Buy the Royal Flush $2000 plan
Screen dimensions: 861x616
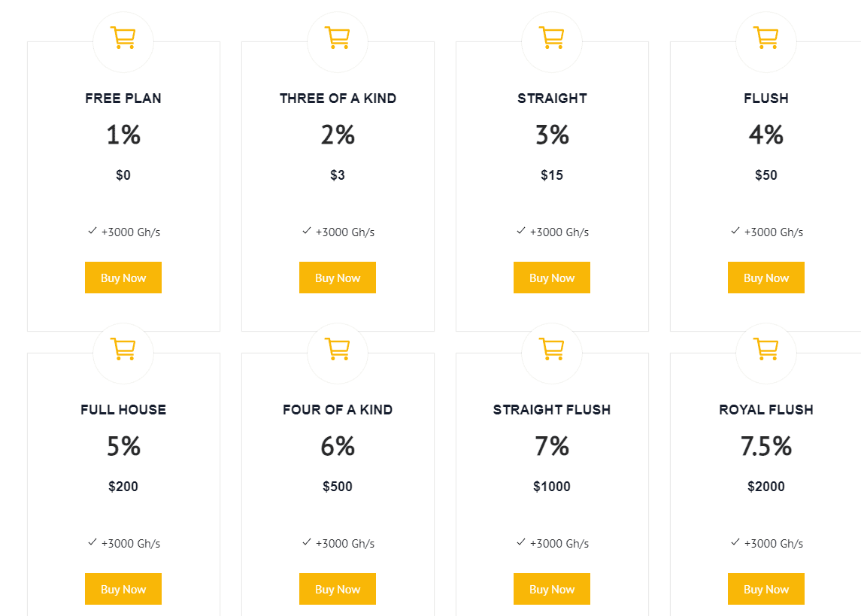click(766, 589)
